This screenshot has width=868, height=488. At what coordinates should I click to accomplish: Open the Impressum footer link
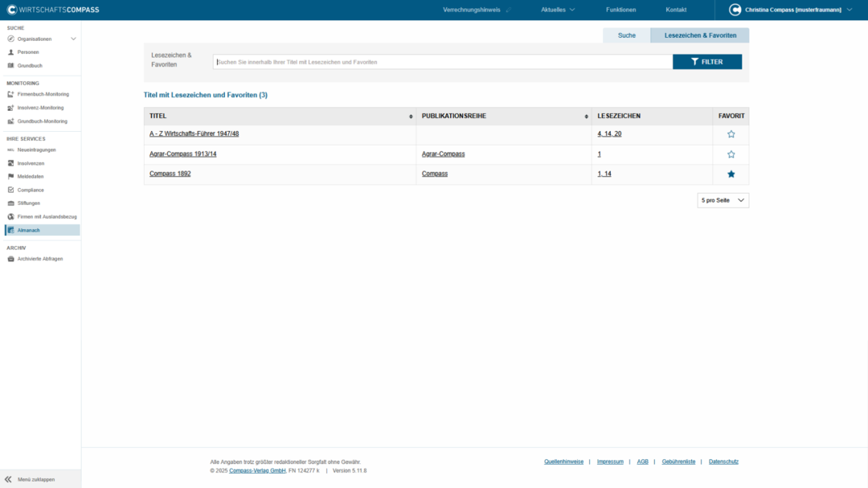[x=610, y=461]
